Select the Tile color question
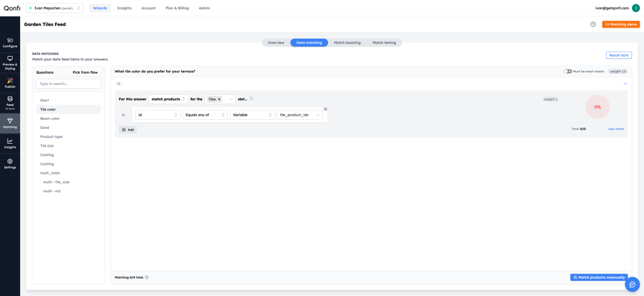The image size is (644, 296). click(68, 110)
